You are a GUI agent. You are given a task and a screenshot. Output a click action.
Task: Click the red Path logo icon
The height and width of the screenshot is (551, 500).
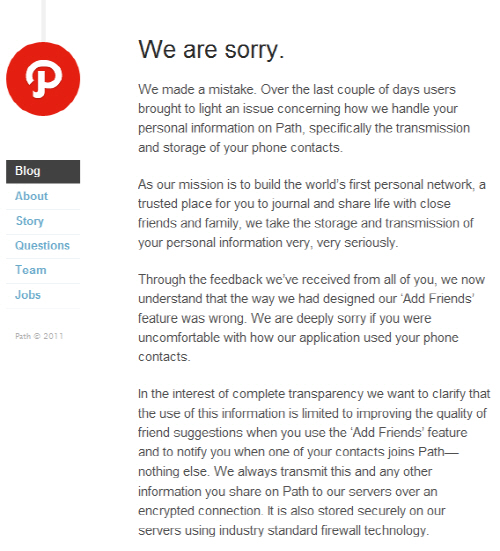pyautogui.click(x=43, y=79)
